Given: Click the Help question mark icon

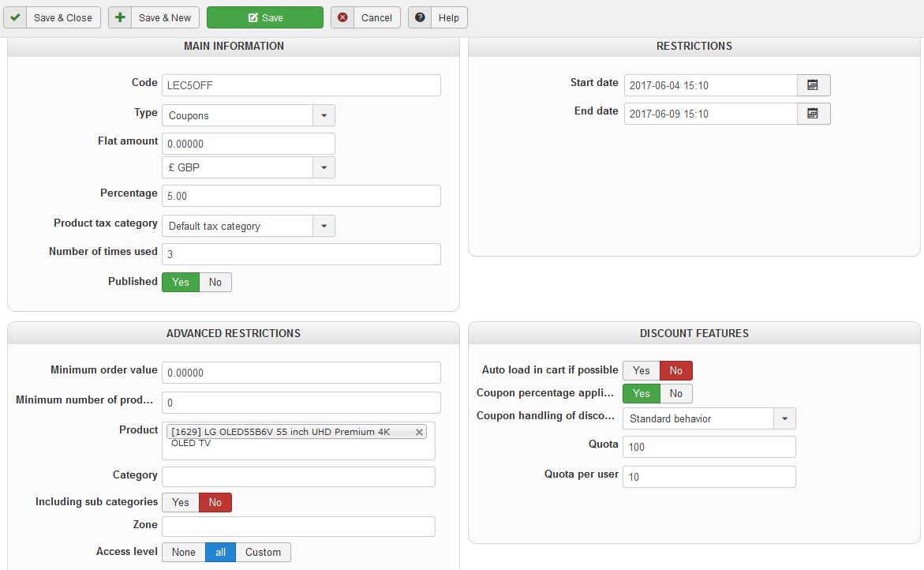Looking at the screenshot, I should click(x=420, y=17).
